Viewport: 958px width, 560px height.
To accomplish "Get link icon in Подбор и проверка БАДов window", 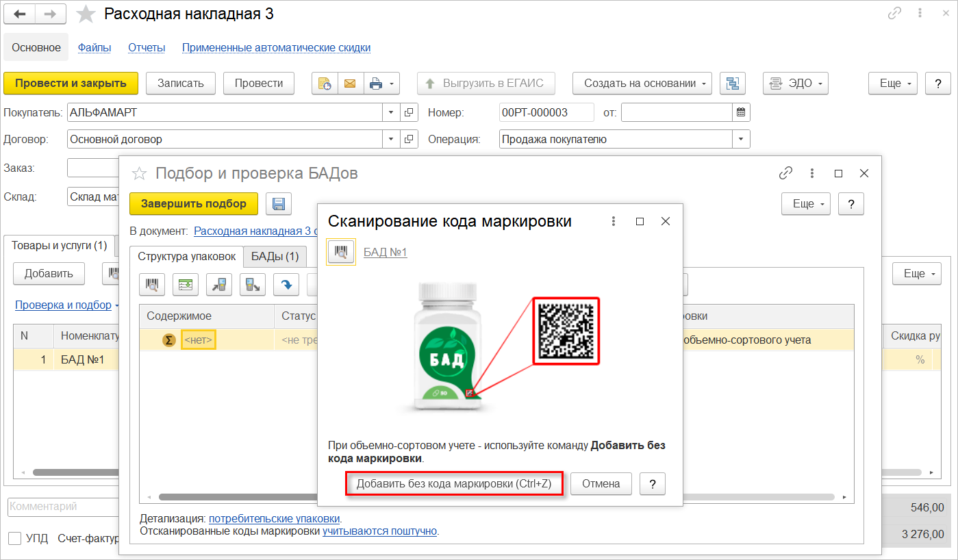I will tap(786, 173).
